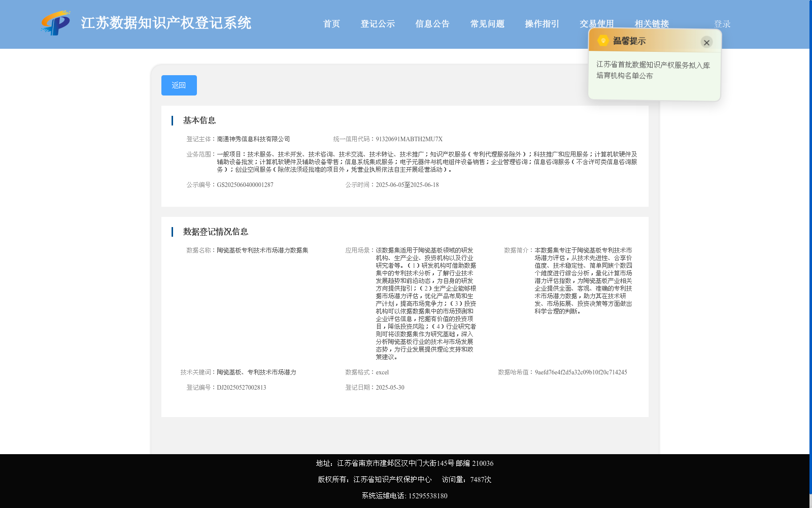Image resolution: width=812 pixels, height=508 pixels.
Task: Open the 相关链接 menu item
Action: (652, 24)
